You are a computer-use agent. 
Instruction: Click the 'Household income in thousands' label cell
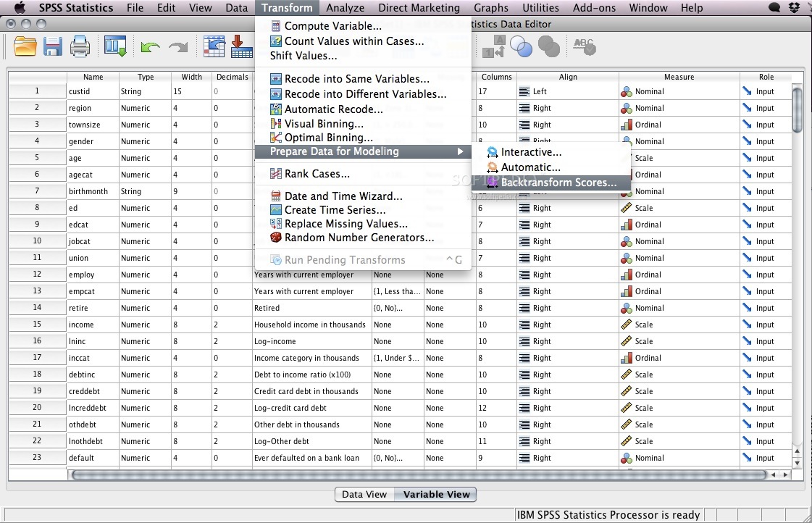(311, 325)
